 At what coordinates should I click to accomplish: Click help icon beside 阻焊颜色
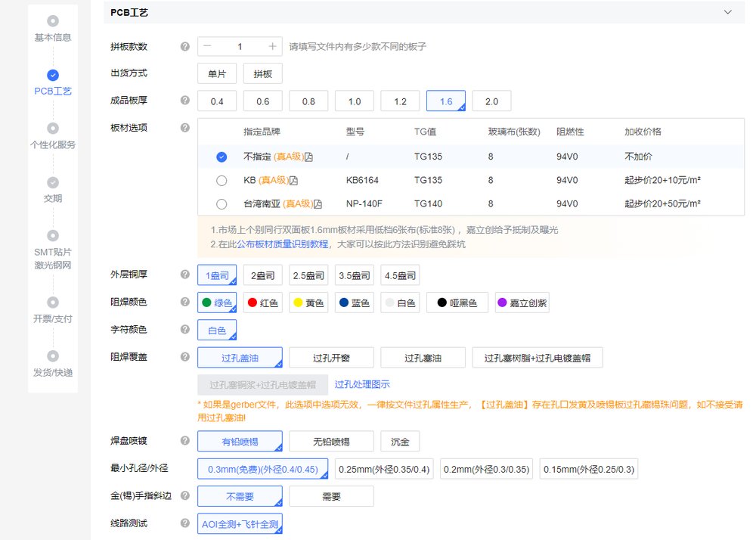pyautogui.click(x=184, y=302)
